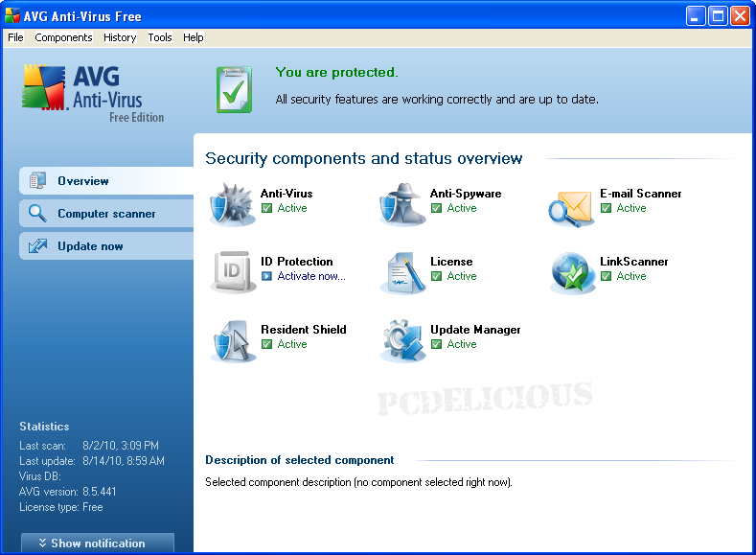The height and width of the screenshot is (555, 756).
Task: Open the Update Manager gear icon
Action: pos(403,340)
